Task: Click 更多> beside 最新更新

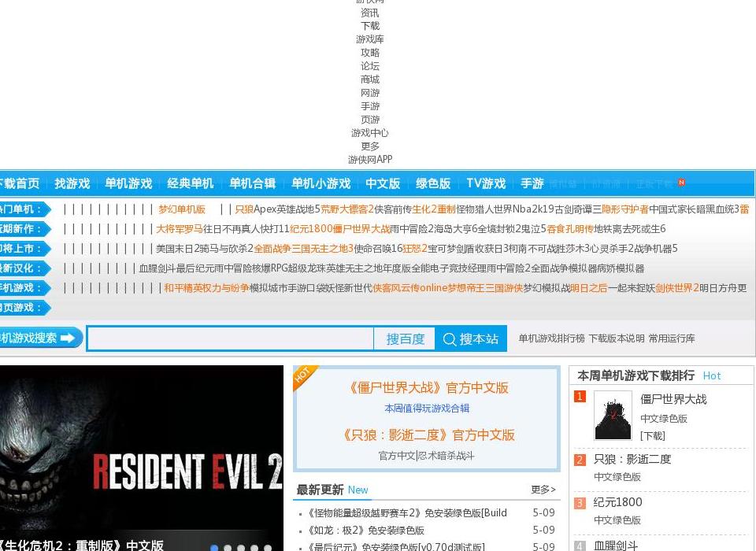Action: click(543, 490)
